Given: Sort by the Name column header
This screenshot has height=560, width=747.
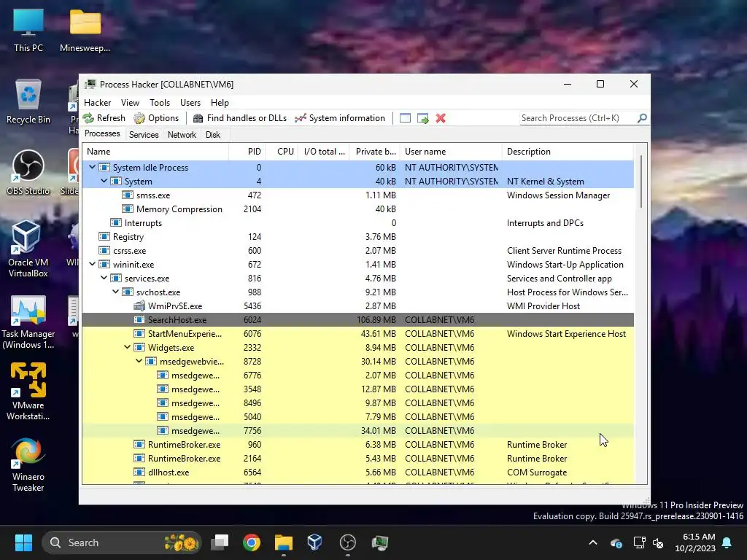Looking at the screenshot, I should point(155,152).
